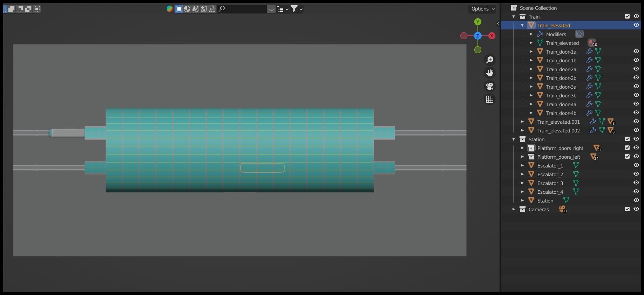Toggle camera view with camera icon
Screen dimensions: 644x295
tap(490, 86)
